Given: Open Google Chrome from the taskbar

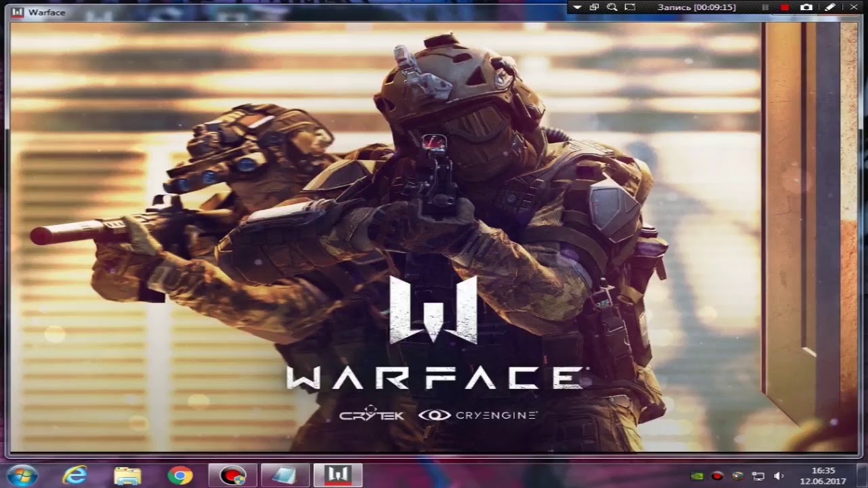Looking at the screenshot, I should pyautogui.click(x=180, y=476).
